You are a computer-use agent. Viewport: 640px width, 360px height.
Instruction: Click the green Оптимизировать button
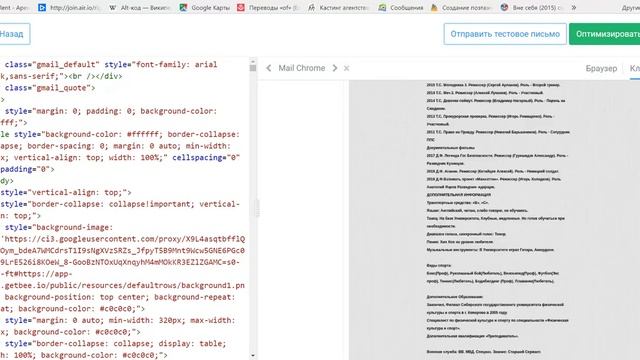coord(605,34)
